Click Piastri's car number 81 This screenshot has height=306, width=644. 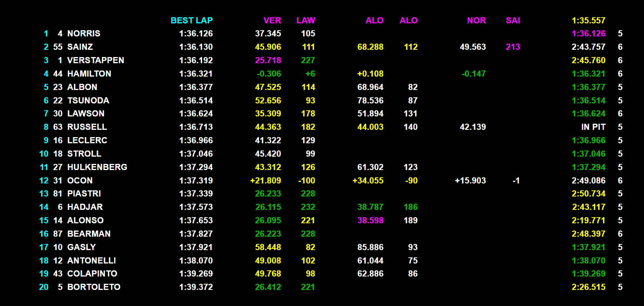coord(58,194)
